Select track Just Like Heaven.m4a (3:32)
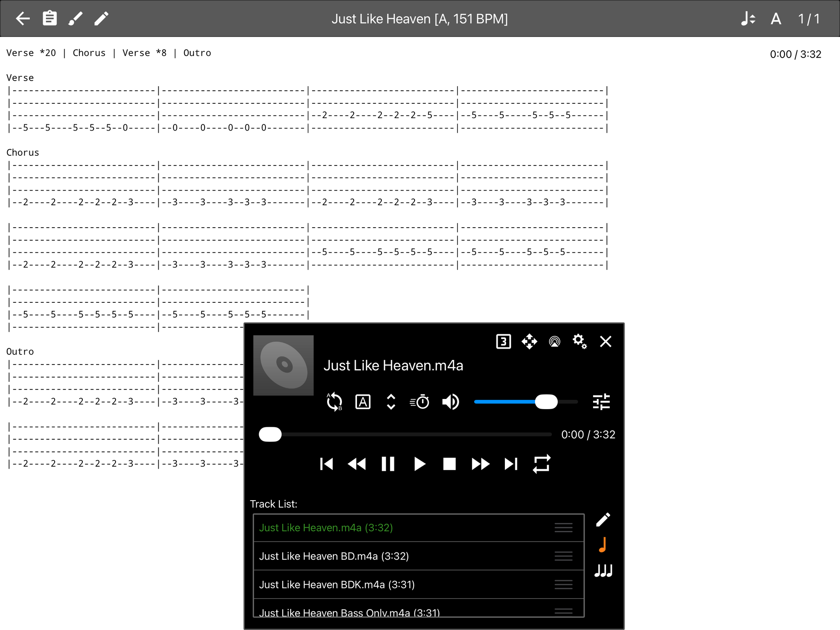840x630 pixels. (x=419, y=528)
